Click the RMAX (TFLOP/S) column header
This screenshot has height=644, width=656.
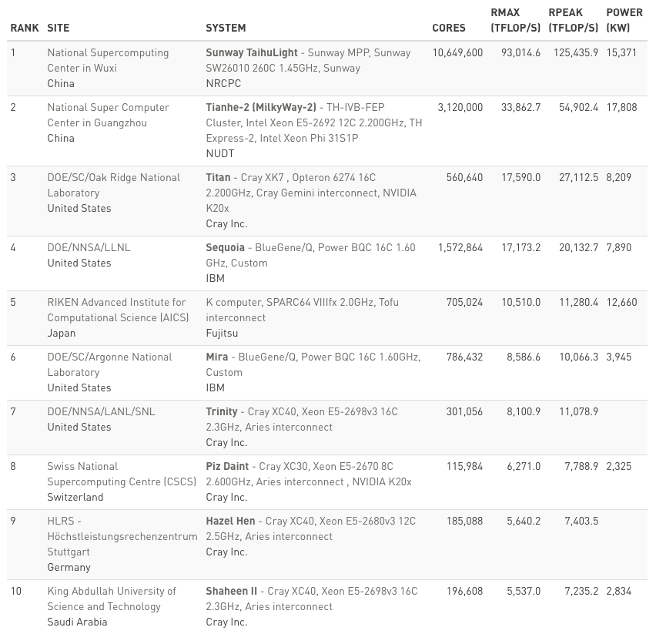click(516, 20)
